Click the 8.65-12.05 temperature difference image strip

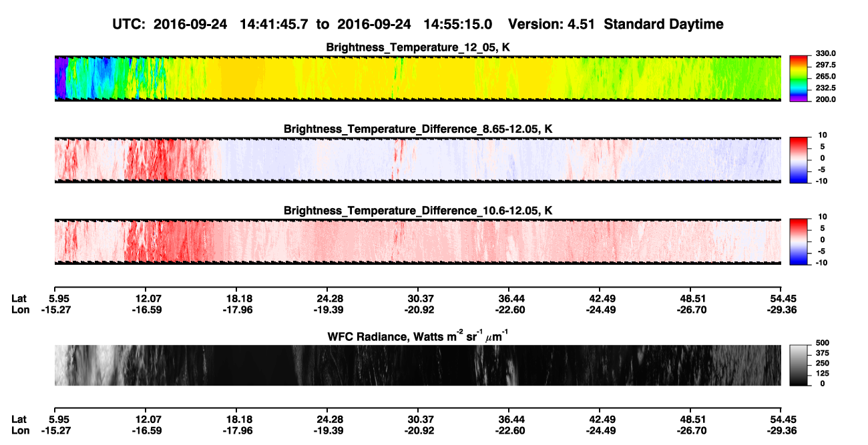point(417,160)
